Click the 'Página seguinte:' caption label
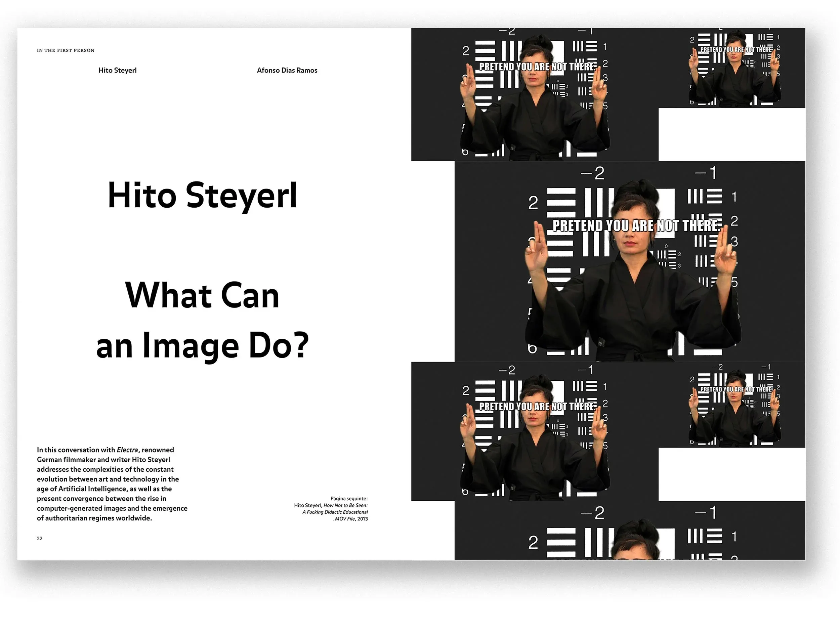 [349, 499]
